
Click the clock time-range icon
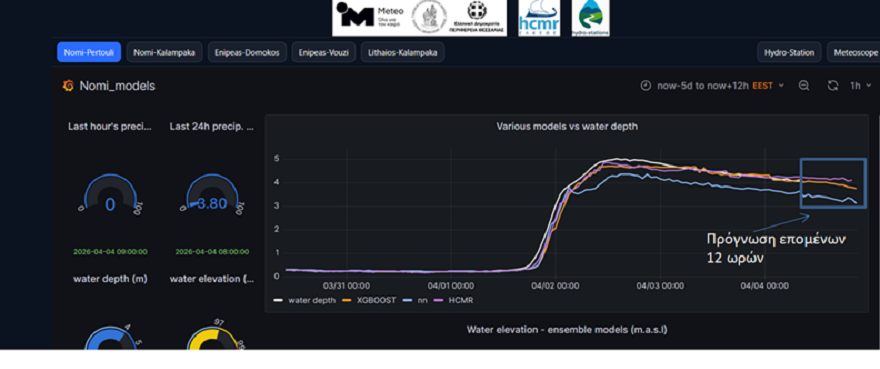646,85
